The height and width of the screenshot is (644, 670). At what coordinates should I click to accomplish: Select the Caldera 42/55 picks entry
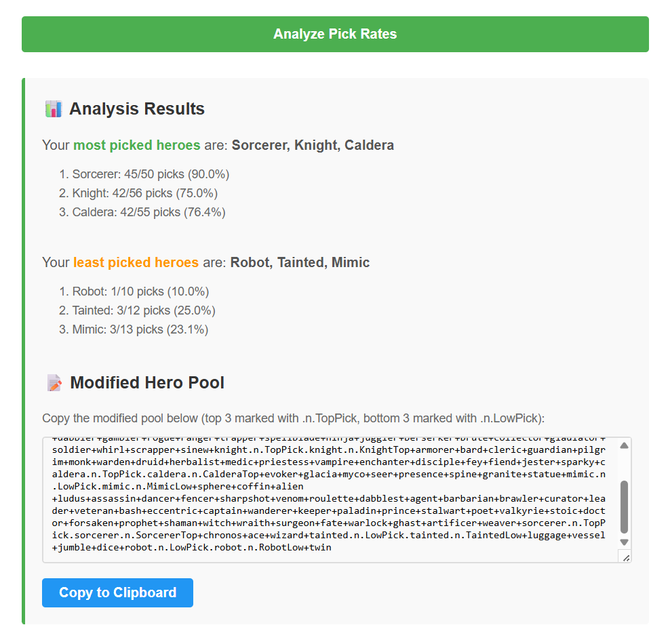point(149,212)
